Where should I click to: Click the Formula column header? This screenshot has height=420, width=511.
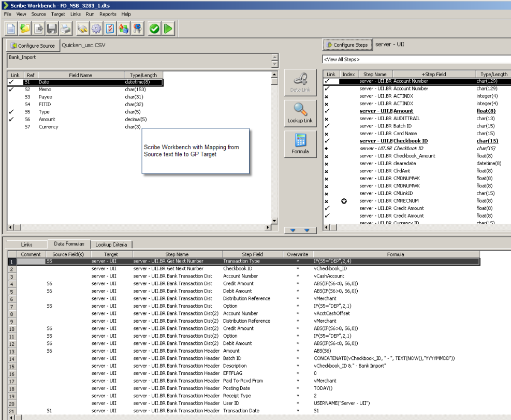coord(396,254)
